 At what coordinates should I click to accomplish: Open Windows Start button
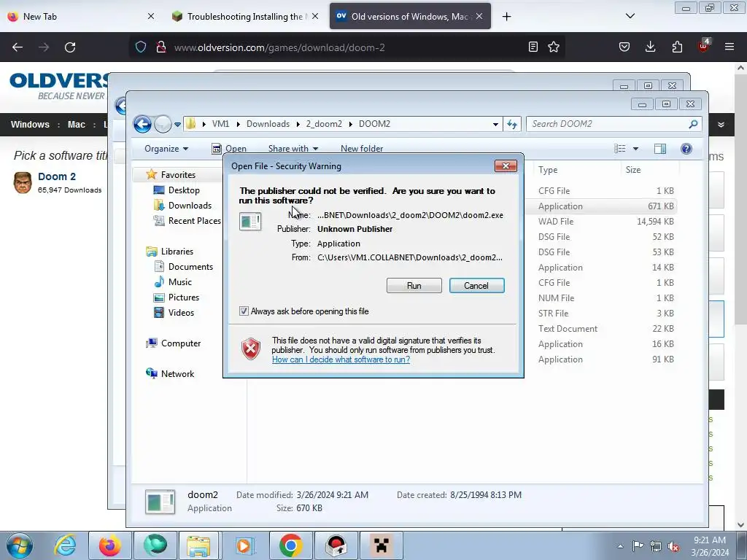click(x=20, y=545)
